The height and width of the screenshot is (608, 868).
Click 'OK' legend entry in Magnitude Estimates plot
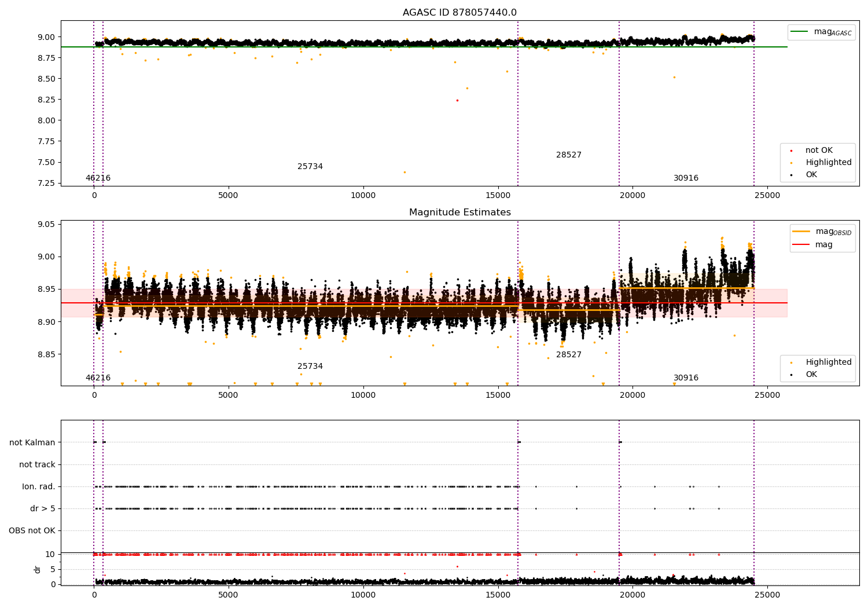(x=811, y=375)
